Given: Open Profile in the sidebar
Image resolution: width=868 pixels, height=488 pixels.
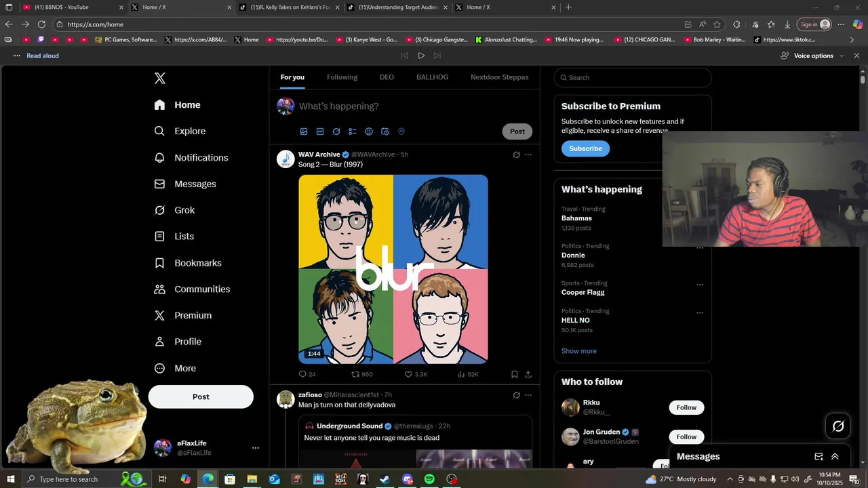Looking at the screenshot, I should coord(178,342).
